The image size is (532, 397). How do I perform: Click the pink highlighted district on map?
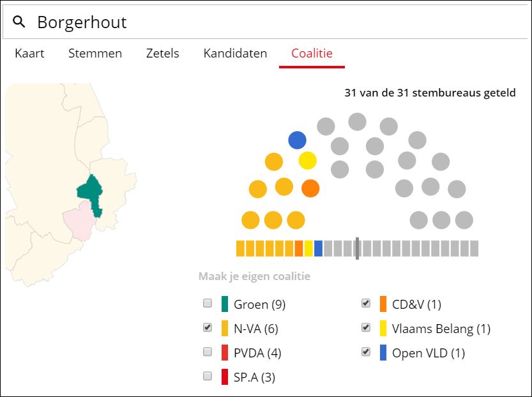(78, 221)
